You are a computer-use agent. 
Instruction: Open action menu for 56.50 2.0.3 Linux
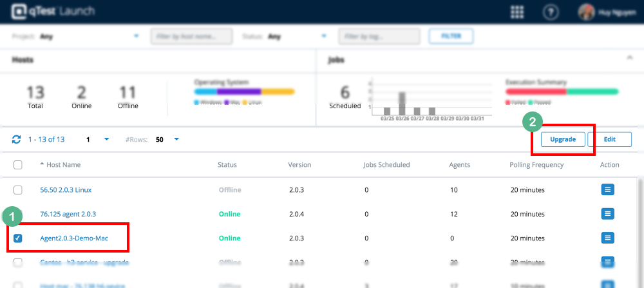point(607,189)
